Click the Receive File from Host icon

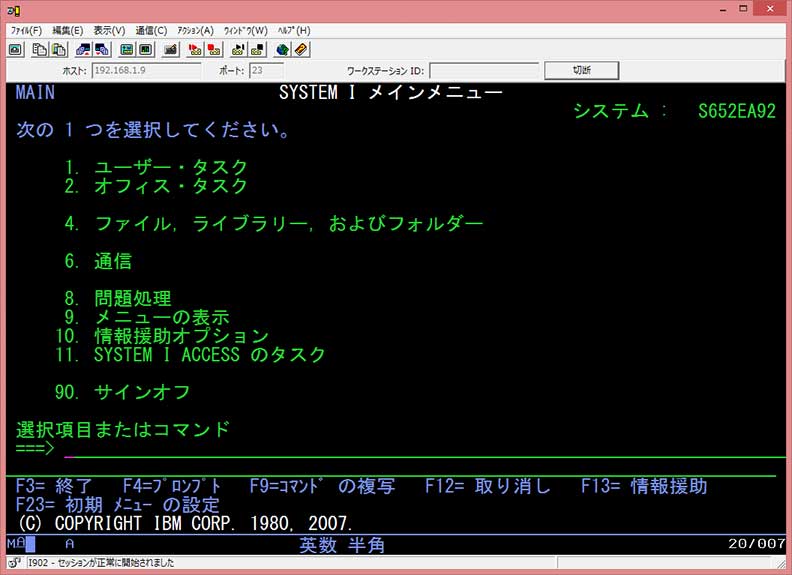tap(101, 49)
